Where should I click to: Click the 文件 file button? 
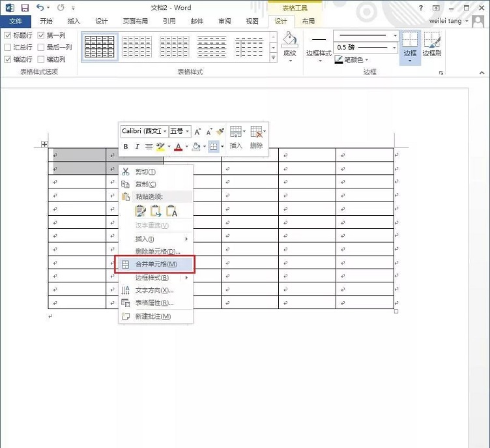click(16, 21)
